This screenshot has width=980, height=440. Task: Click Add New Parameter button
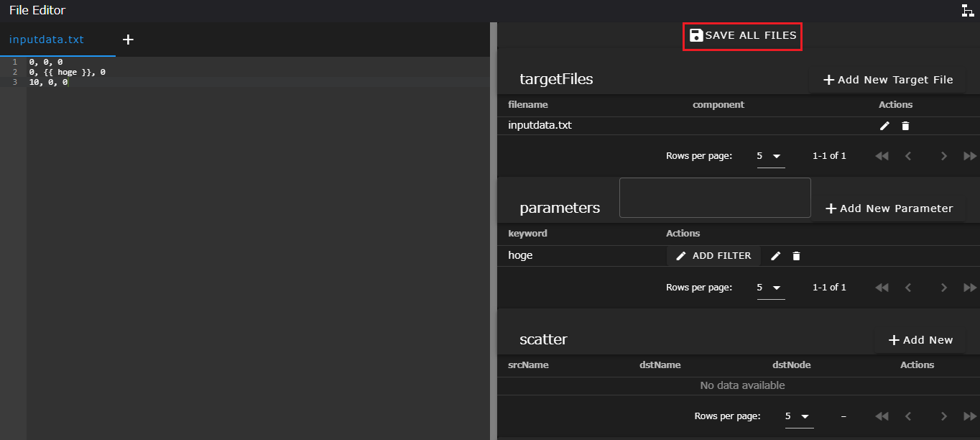tap(889, 208)
